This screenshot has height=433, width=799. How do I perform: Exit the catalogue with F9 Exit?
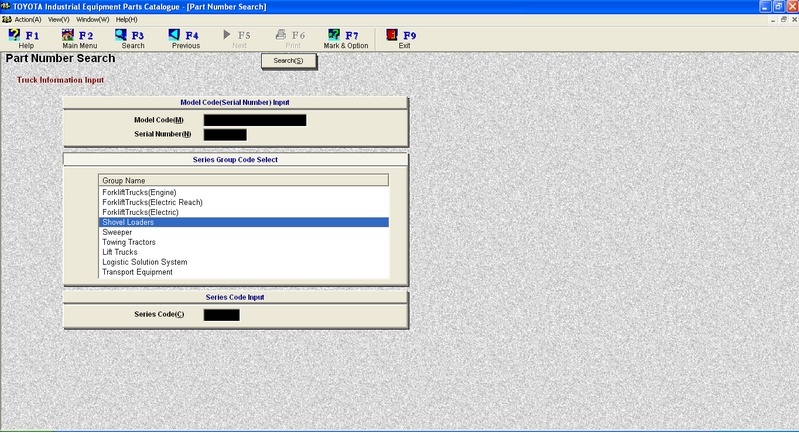pyautogui.click(x=403, y=39)
